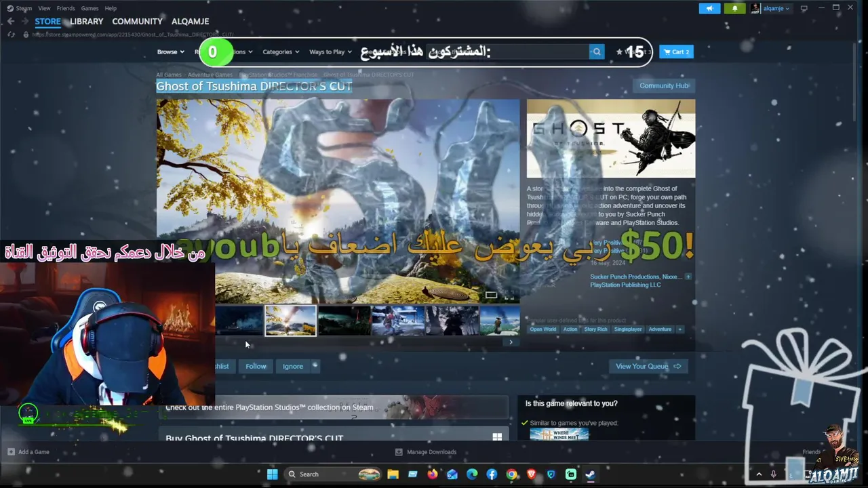Show hidden system tray icons chevron
Viewport: 868px width, 488px height.
pos(759,474)
